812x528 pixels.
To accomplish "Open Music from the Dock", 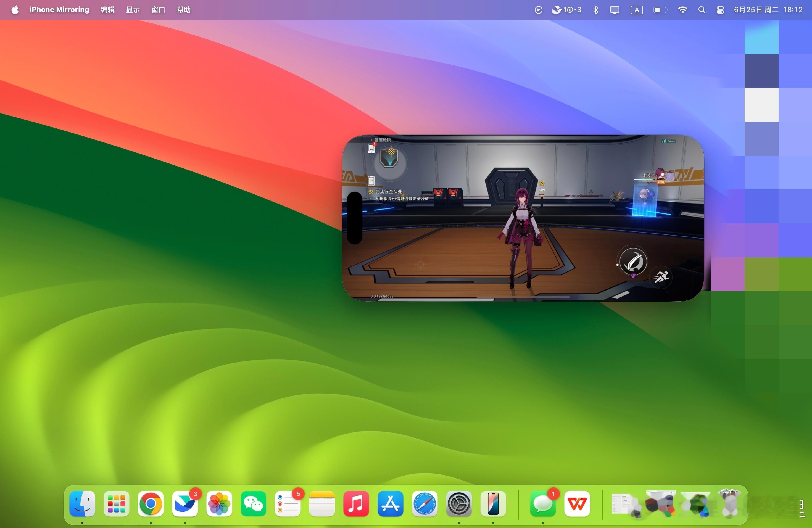I will [x=356, y=503].
